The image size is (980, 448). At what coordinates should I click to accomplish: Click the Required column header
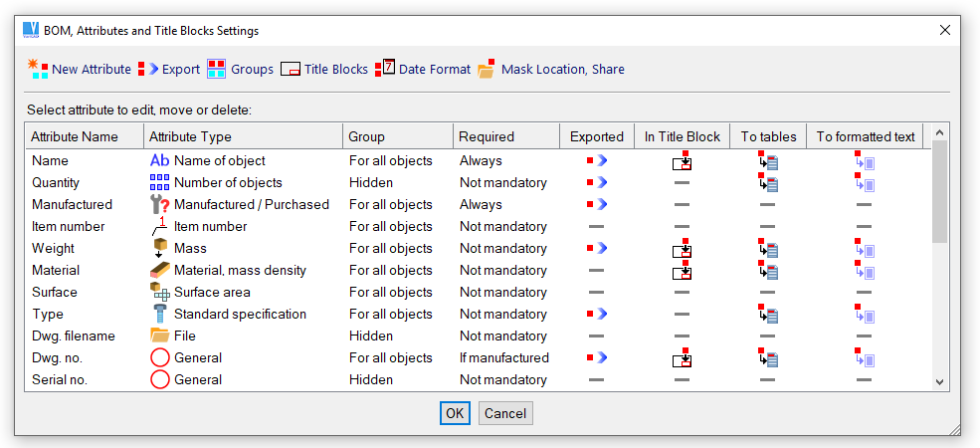(x=487, y=136)
